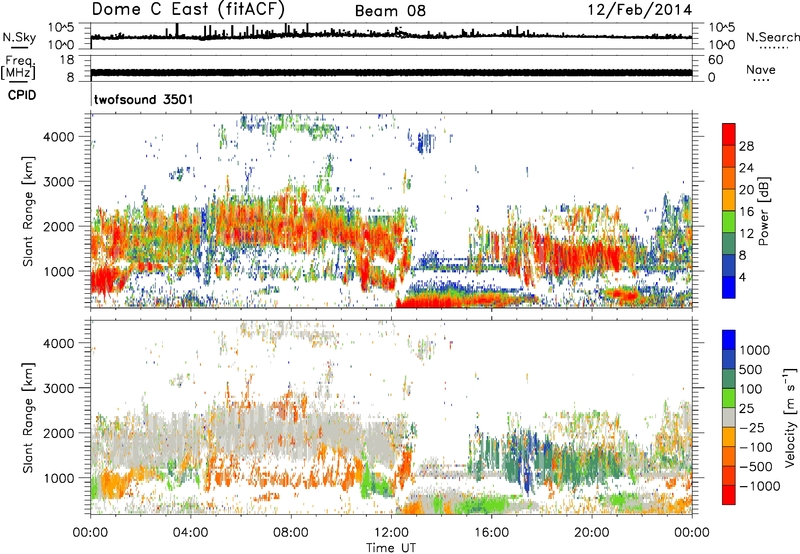
Task: Click the '-100' label on the Velocity color bar
Action: click(x=756, y=447)
